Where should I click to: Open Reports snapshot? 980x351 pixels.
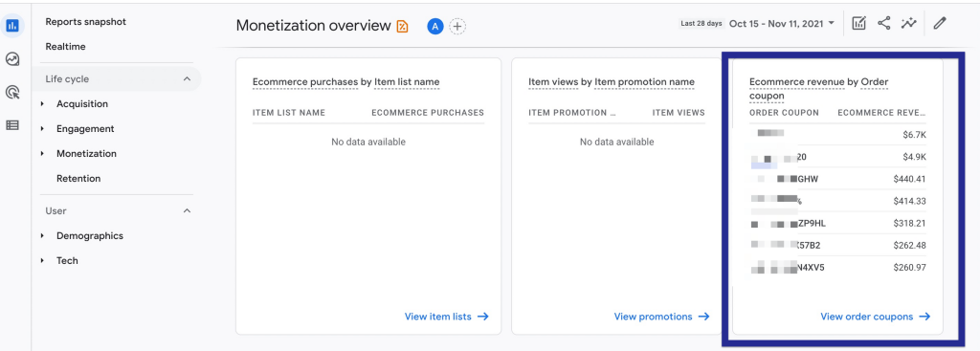[85, 22]
